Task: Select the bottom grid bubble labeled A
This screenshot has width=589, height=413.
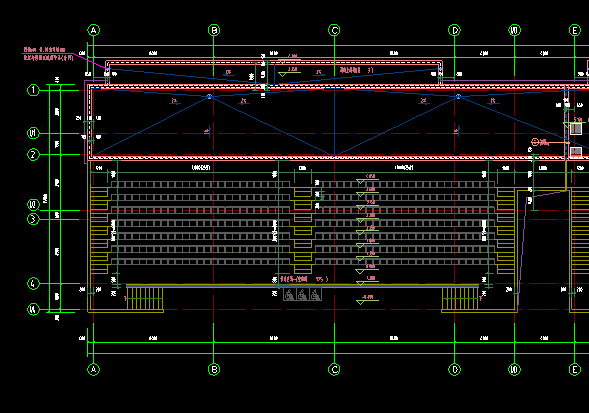Action: point(94,369)
